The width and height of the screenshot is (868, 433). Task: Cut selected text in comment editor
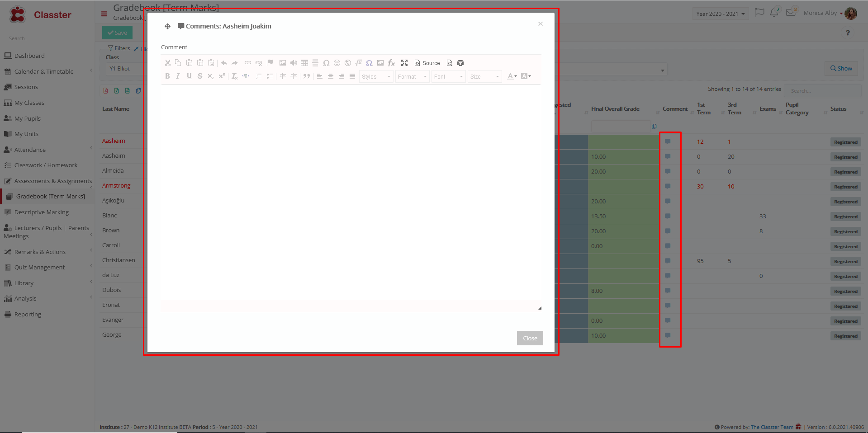(167, 63)
